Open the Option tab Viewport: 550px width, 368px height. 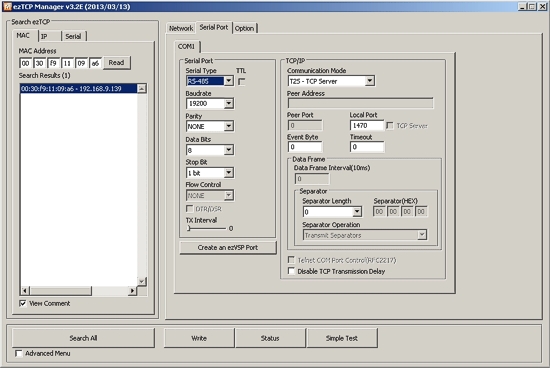tap(244, 28)
